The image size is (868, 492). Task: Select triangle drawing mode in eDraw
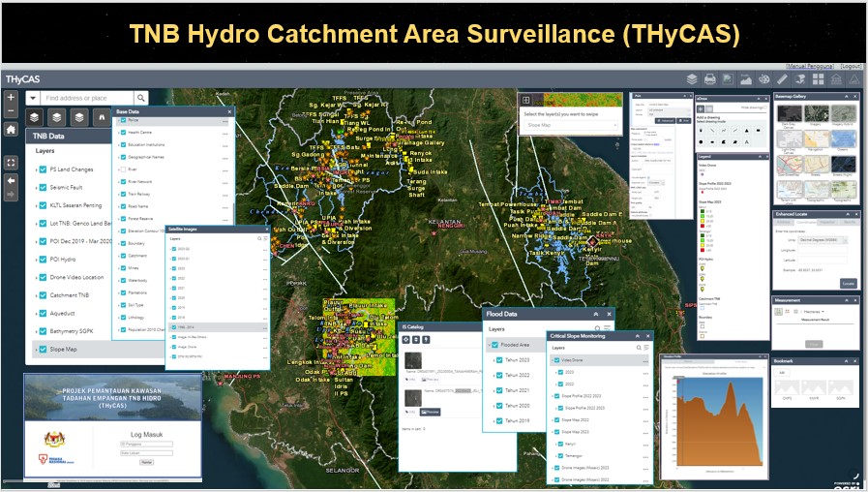coord(747,130)
